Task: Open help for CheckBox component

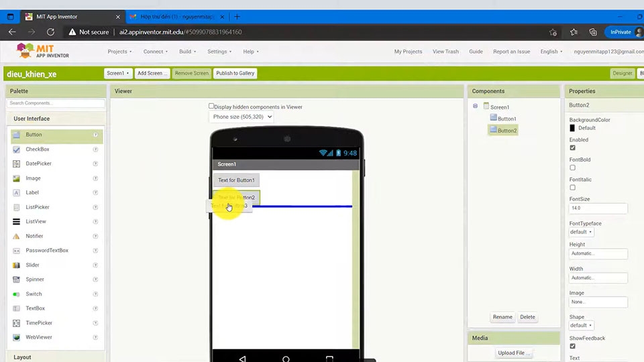Action: coord(95,149)
